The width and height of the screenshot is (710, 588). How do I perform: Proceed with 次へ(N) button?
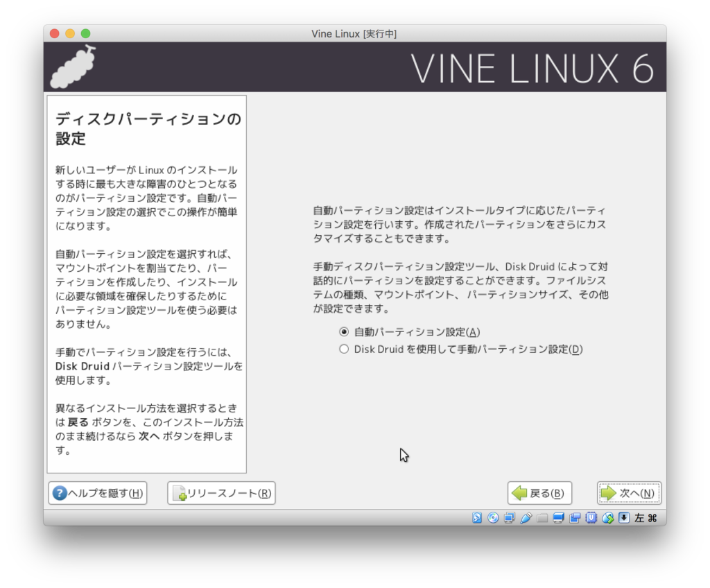pos(629,493)
